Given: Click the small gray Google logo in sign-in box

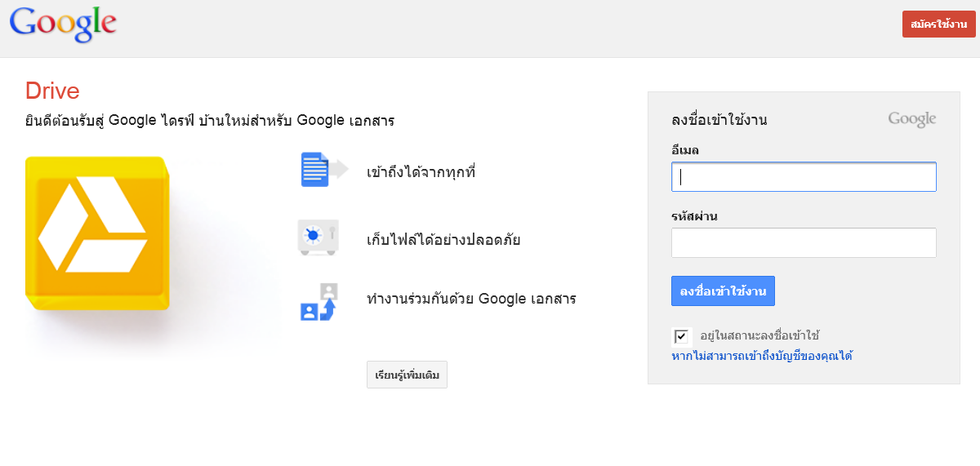Looking at the screenshot, I should [912, 120].
